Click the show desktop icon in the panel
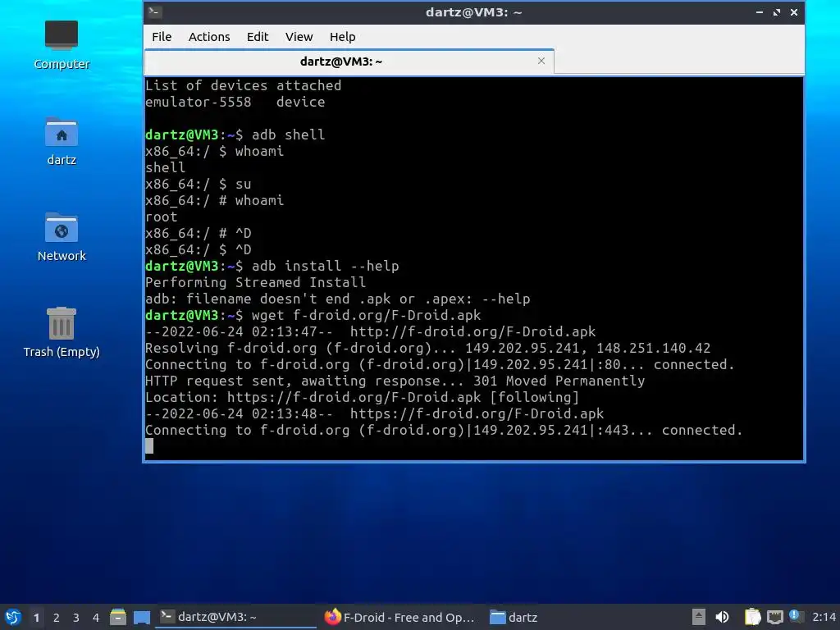Image resolution: width=840 pixels, height=630 pixels. (x=142, y=617)
